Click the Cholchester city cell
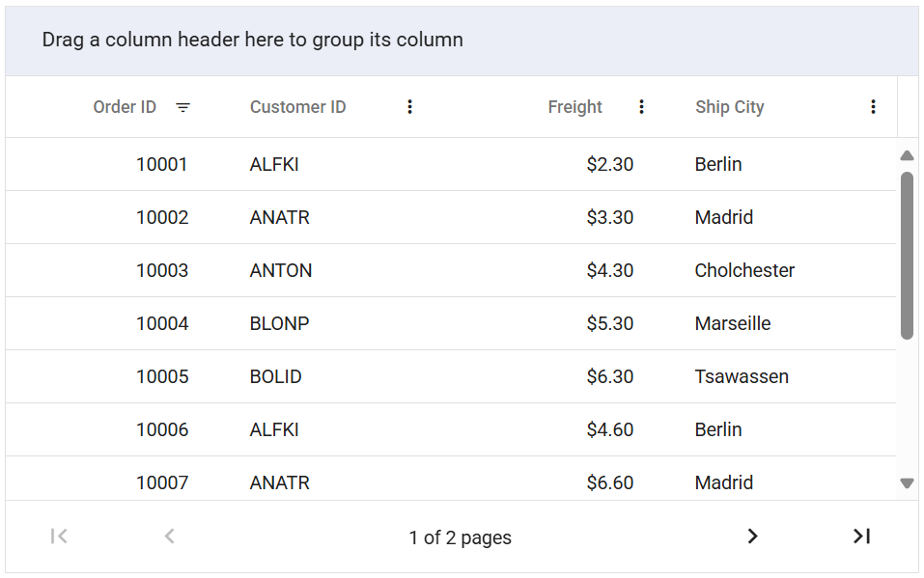The image size is (924, 578). [744, 270]
